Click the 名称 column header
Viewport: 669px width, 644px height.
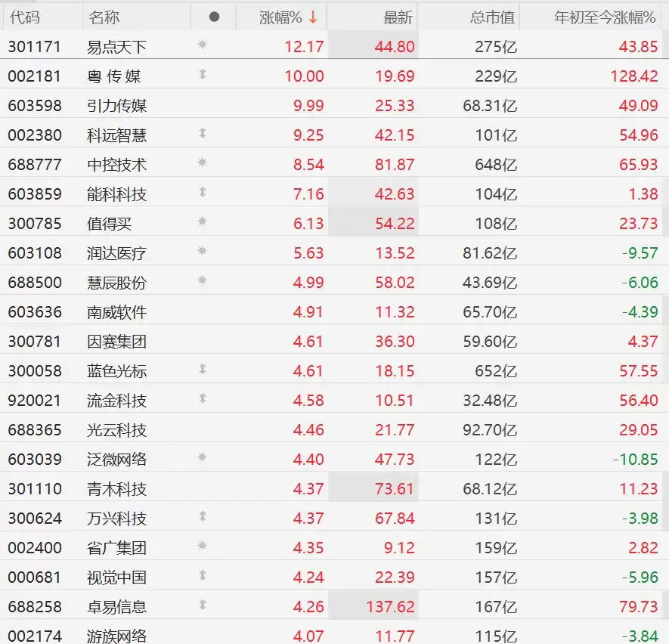click(104, 17)
